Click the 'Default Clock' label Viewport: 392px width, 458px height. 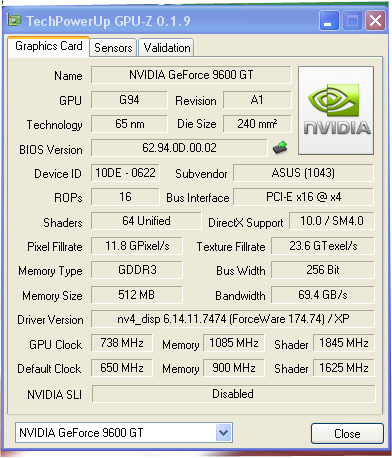49,369
